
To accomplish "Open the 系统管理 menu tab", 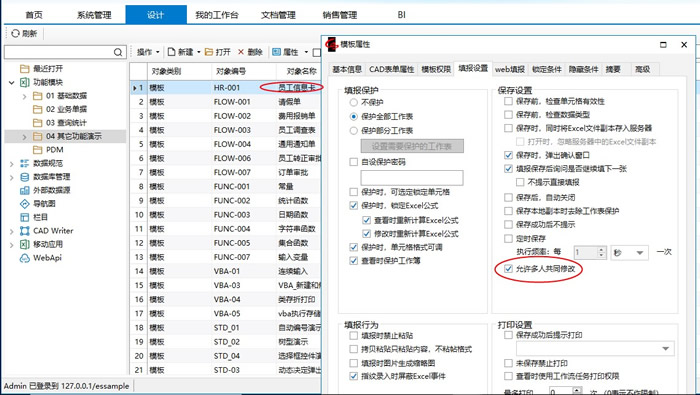I will pos(94,15).
